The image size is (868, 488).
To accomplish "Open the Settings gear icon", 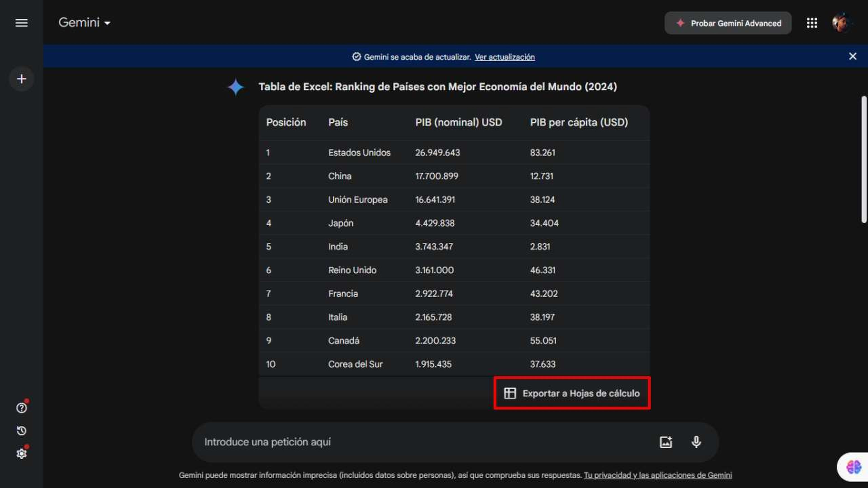I will (21, 454).
